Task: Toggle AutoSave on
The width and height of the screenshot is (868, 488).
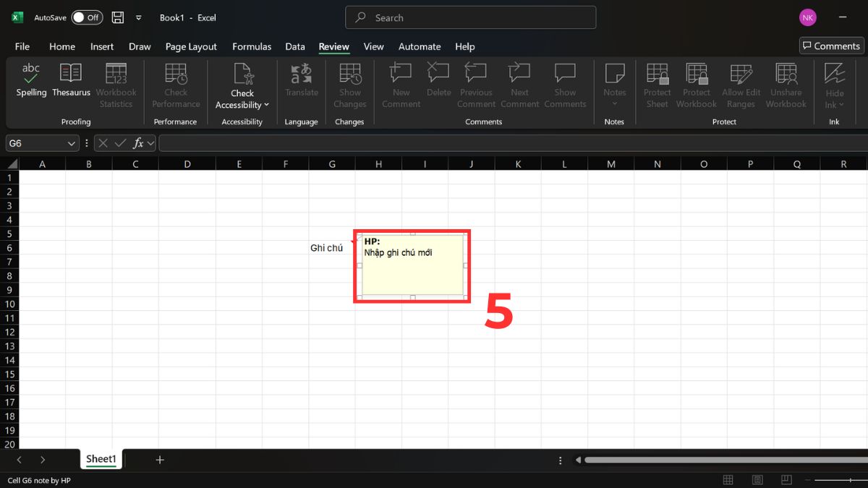Action: 86,17
